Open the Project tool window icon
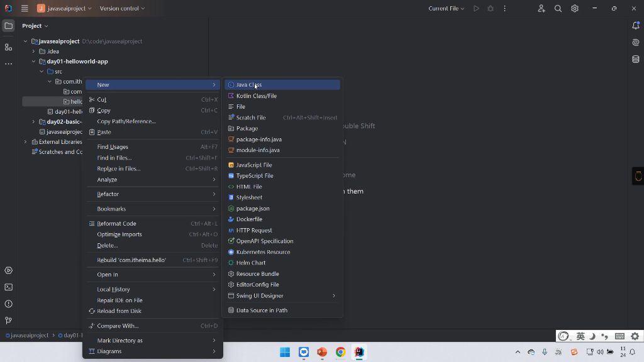The height and width of the screenshot is (362, 644). pyautogui.click(x=8, y=26)
